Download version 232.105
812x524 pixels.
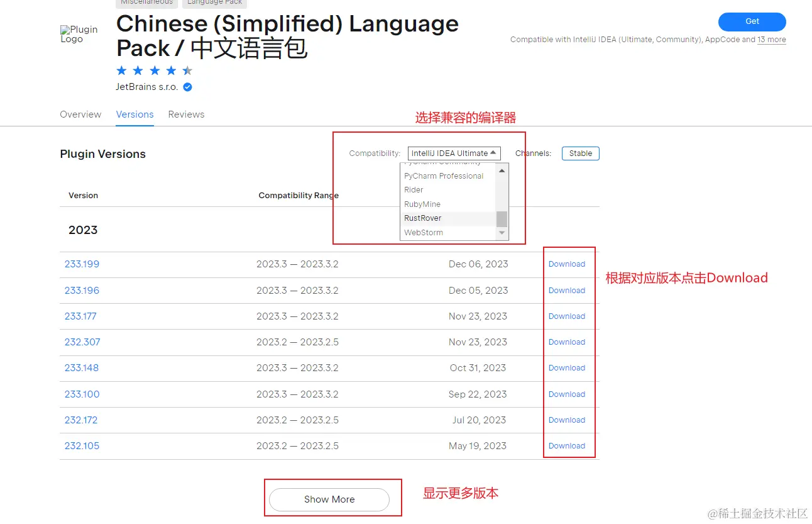566,446
